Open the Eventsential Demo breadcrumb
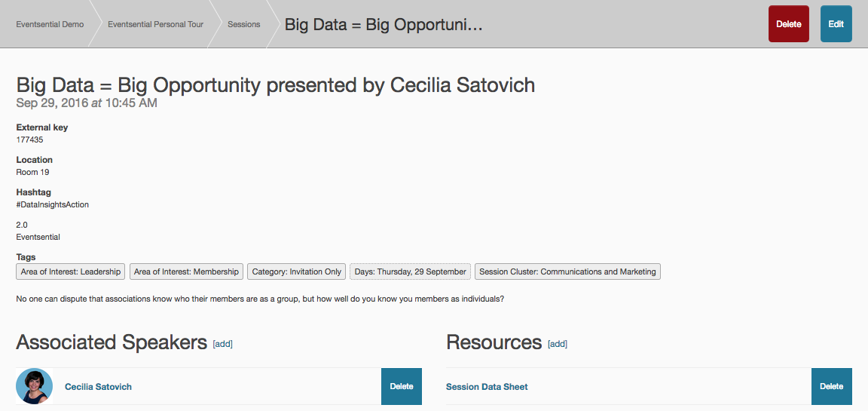The width and height of the screenshot is (868, 411). (x=50, y=24)
